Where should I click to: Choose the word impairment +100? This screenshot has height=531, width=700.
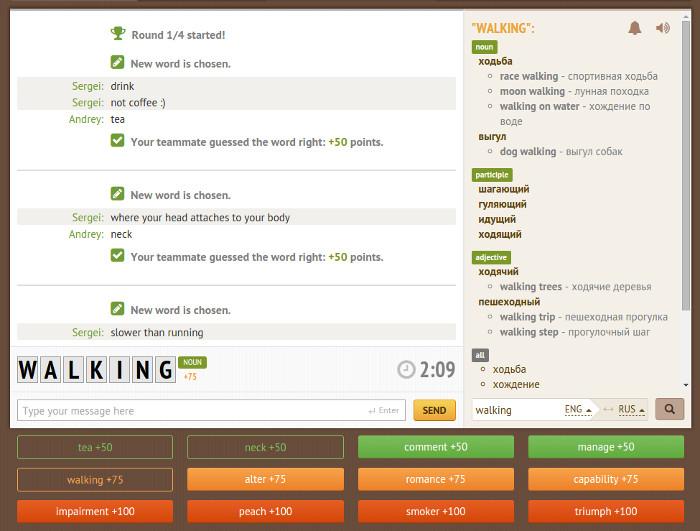pyautogui.click(x=95, y=511)
